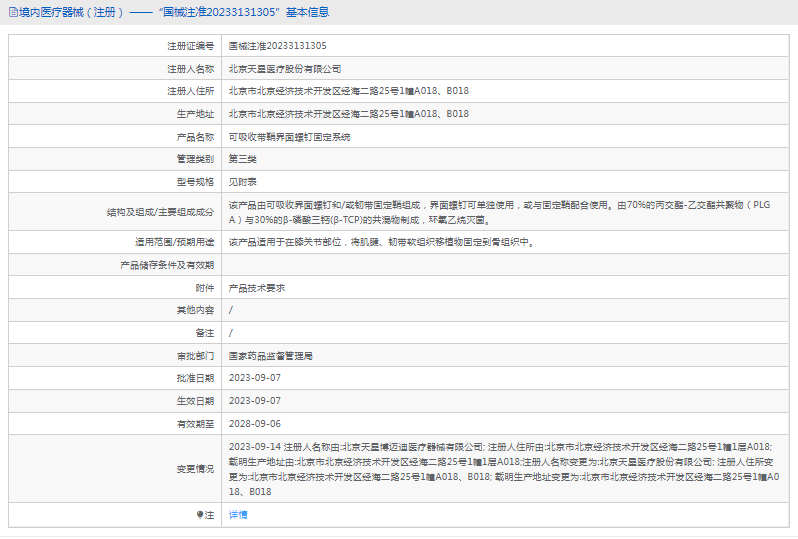Click the page title 境内医疗器械（注册）
798x539 pixels.
coord(71,12)
